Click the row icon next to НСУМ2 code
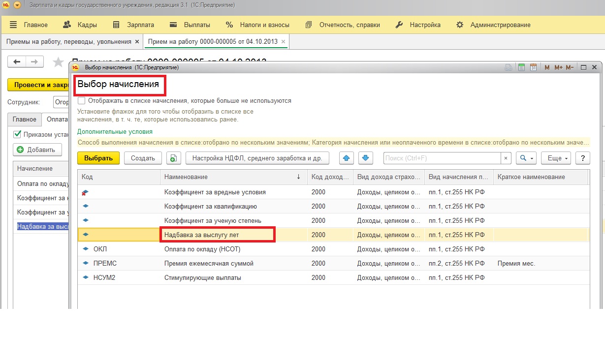Image resolution: width=605 pixels, height=364 pixels. 86,277
